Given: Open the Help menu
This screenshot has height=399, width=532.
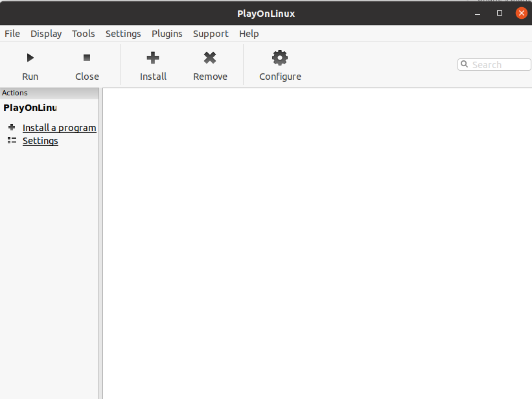Looking at the screenshot, I should point(249,34).
